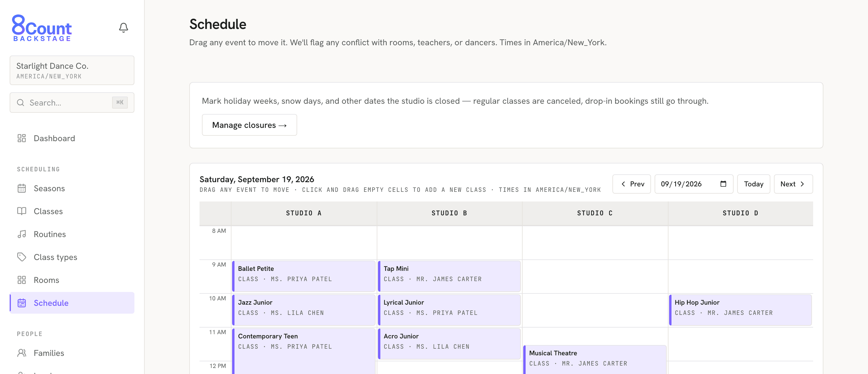Click the Routines music note icon
Viewport: 868px width, 374px height.
pos(22,234)
